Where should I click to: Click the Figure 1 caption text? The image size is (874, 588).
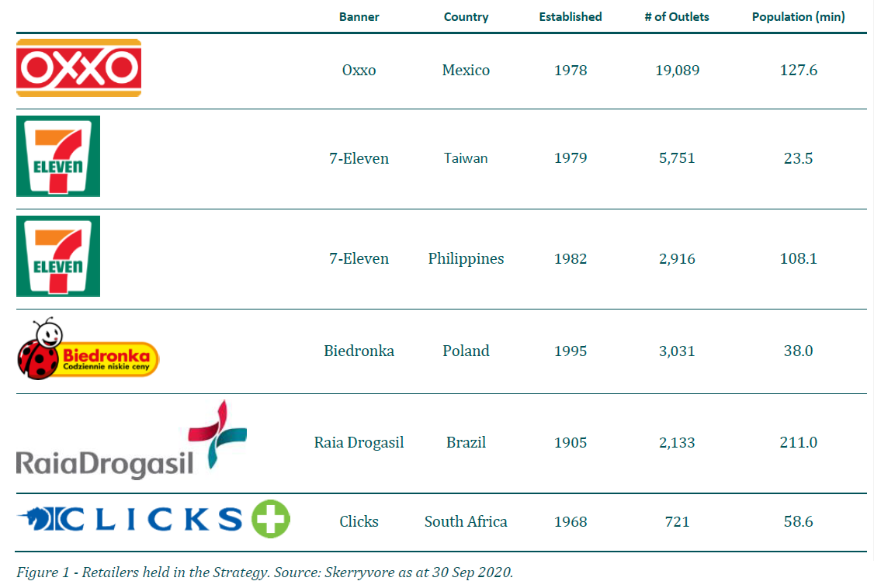(x=265, y=572)
